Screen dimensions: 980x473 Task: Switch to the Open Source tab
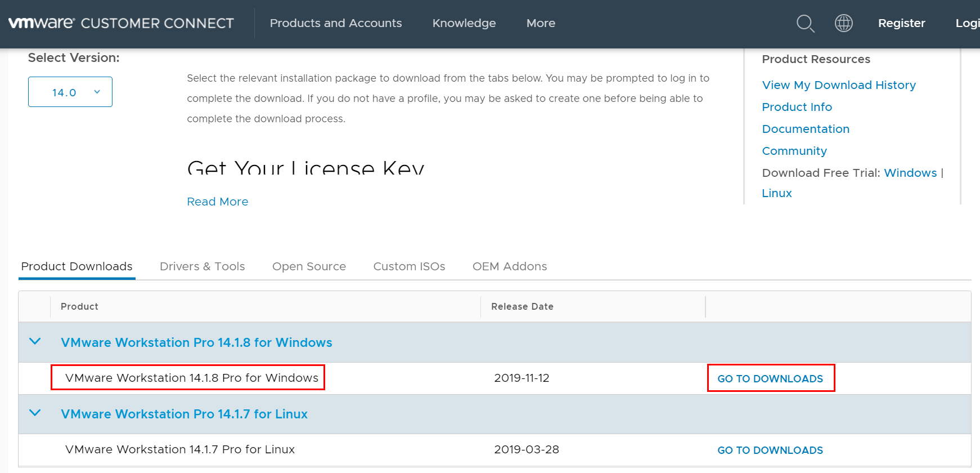(x=309, y=266)
